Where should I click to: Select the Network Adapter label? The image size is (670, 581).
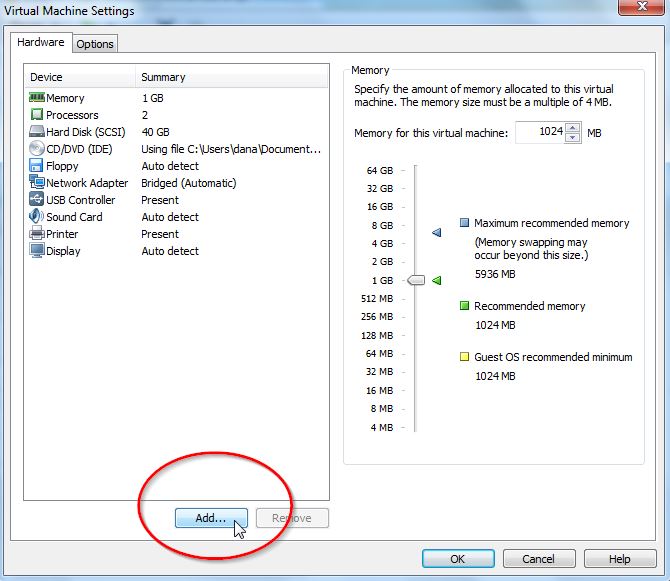(87, 183)
